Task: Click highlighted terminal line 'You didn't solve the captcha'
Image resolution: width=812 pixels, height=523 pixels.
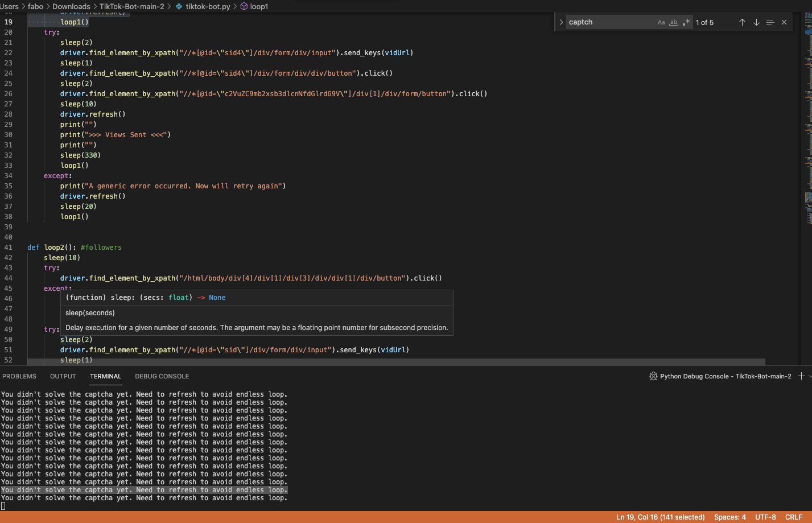Action: tap(144, 490)
